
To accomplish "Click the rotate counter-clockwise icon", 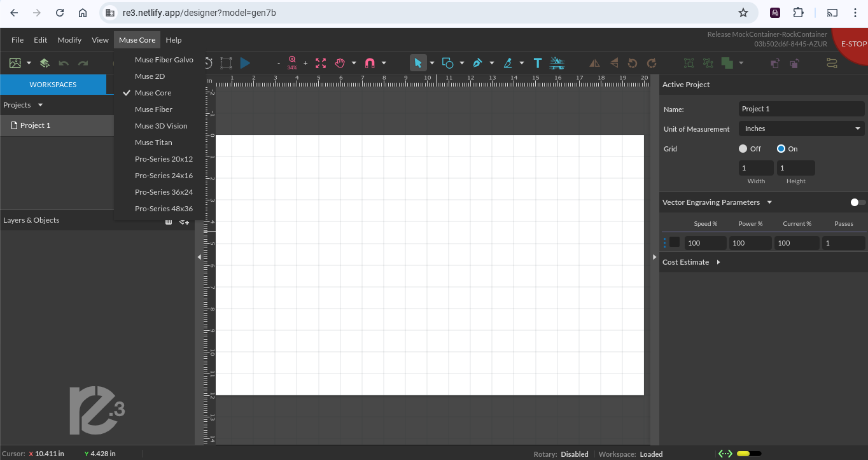I will click(x=633, y=63).
